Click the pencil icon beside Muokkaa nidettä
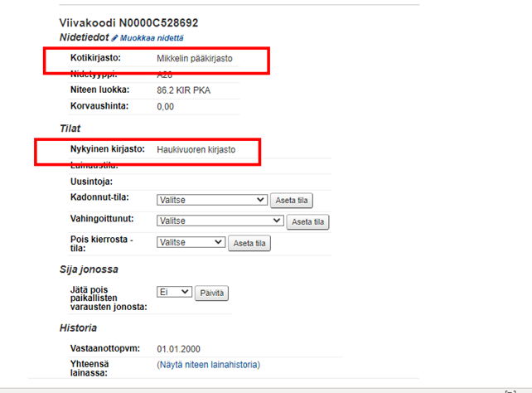 [114, 38]
